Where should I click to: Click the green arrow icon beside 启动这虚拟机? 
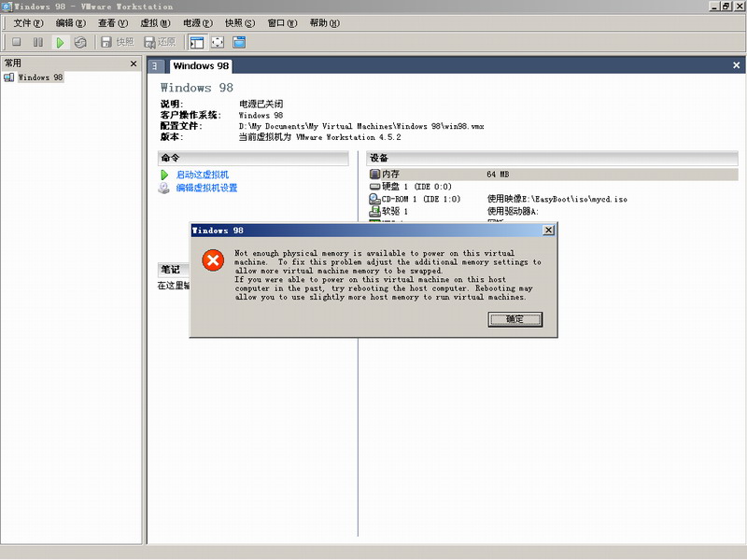click(164, 175)
